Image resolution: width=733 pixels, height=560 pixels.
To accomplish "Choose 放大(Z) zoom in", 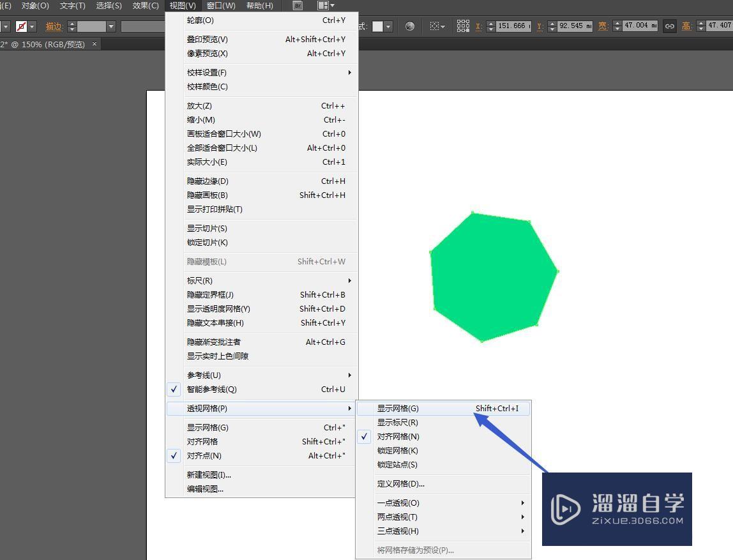I will (x=262, y=105).
